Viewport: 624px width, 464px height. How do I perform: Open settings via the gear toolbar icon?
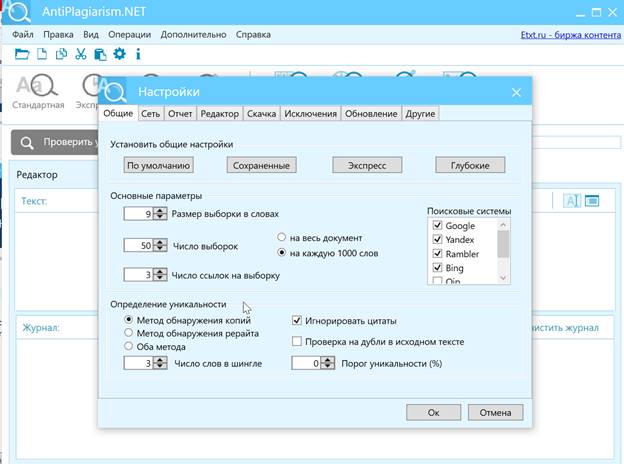click(119, 54)
